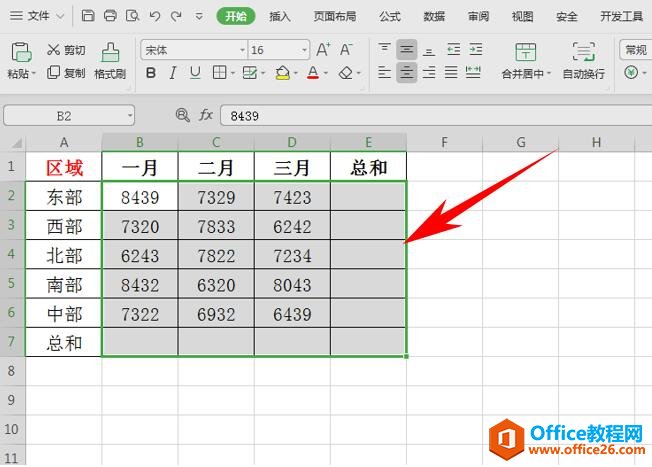Click fill color bucket swatch
Screen dimensions: 652x467
point(283,73)
